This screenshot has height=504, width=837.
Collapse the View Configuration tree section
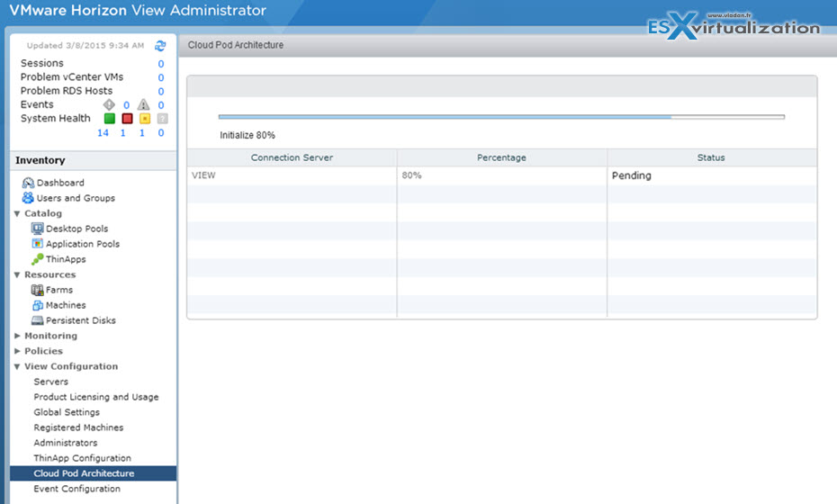tap(17, 367)
